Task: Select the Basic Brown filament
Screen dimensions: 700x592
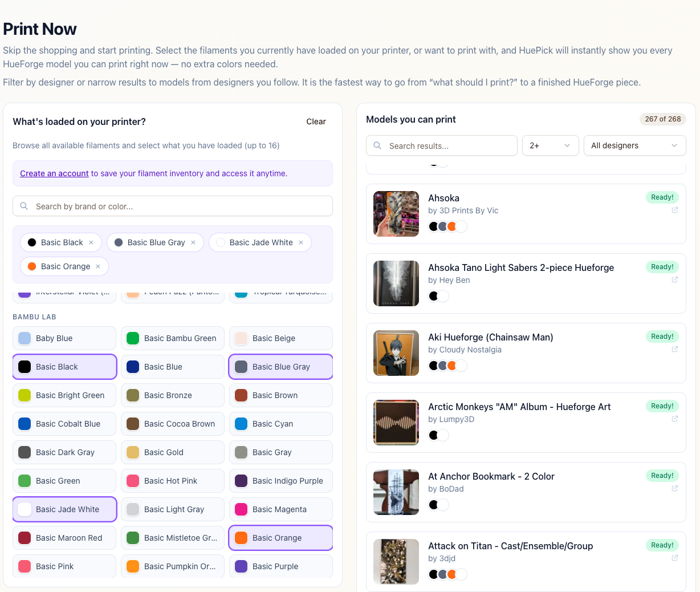Action: click(281, 395)
